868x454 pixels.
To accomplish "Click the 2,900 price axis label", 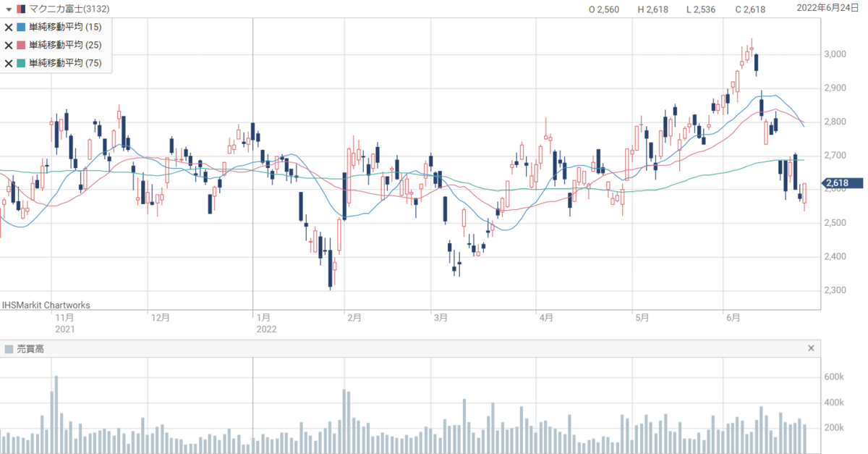I will click(835, 88).
